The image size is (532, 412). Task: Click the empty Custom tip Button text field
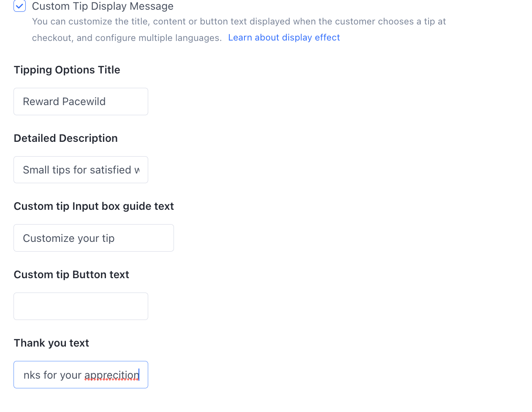click(81, 306)
